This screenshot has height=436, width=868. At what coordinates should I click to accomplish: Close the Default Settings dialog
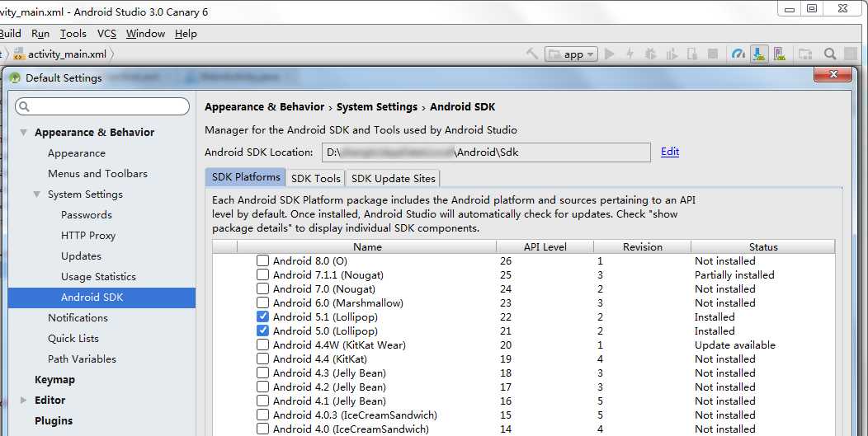pyautogui.click(x=833, y=74)
